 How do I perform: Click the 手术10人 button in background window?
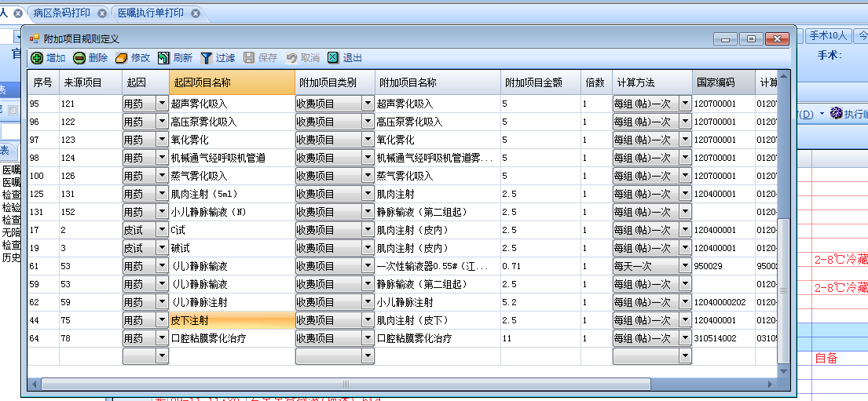pos(828,36)
